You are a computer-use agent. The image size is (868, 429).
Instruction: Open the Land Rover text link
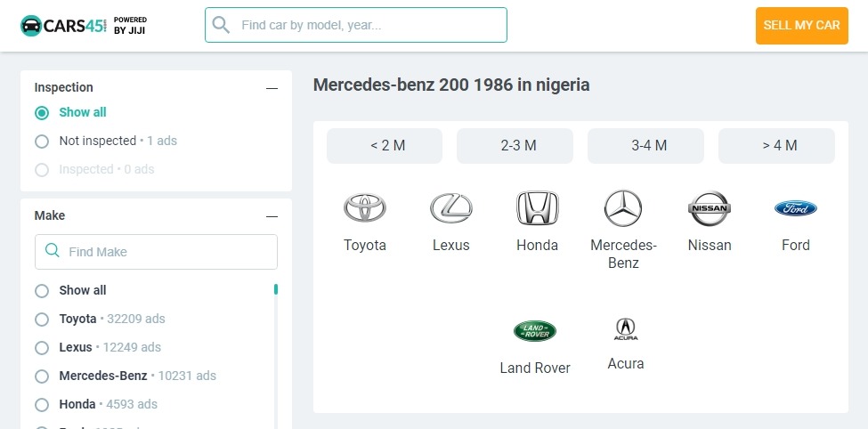click(535, 368)
